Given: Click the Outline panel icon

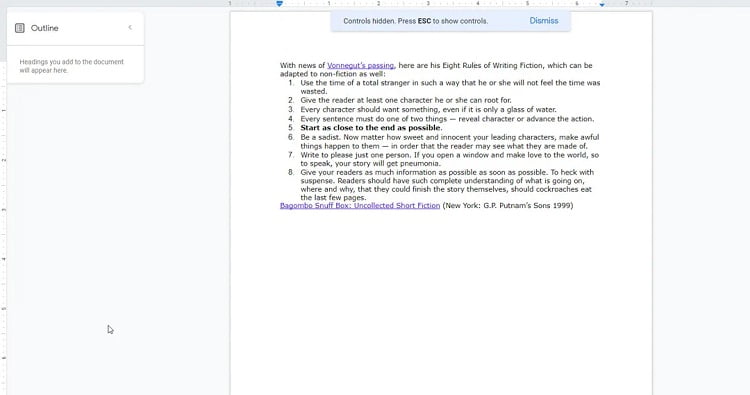Looking at the screenshot, I should coord(20,28).
